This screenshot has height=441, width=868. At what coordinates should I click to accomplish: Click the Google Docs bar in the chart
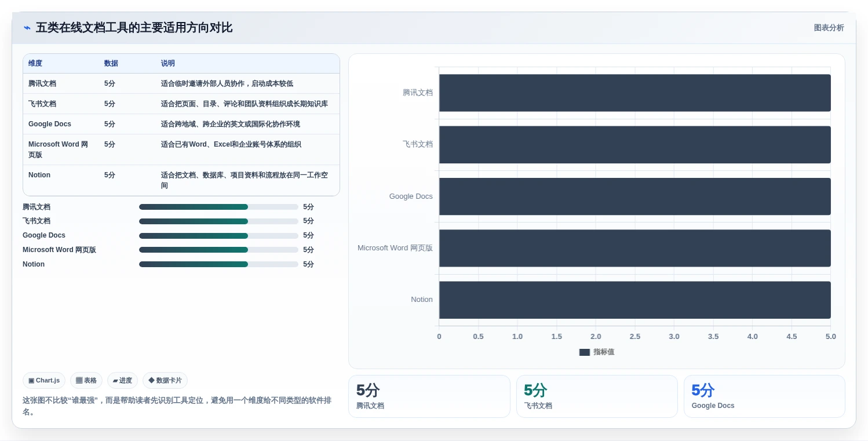click(635, 196)
